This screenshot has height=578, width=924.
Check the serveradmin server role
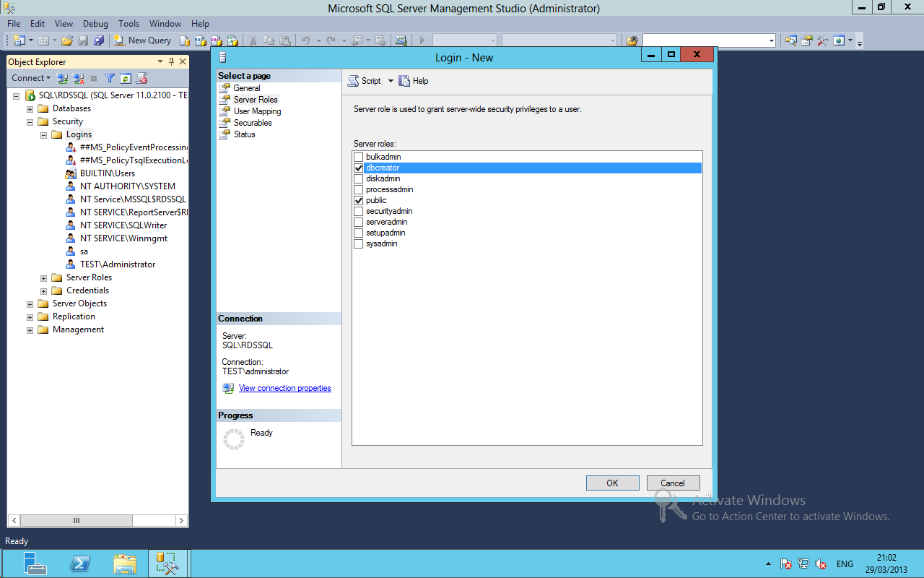click(x=359, y=222)
